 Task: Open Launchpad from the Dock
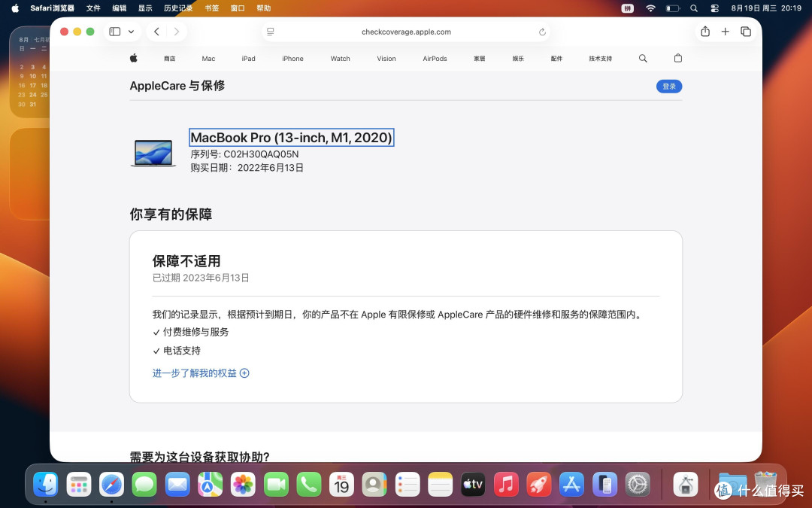click(79, 485)
